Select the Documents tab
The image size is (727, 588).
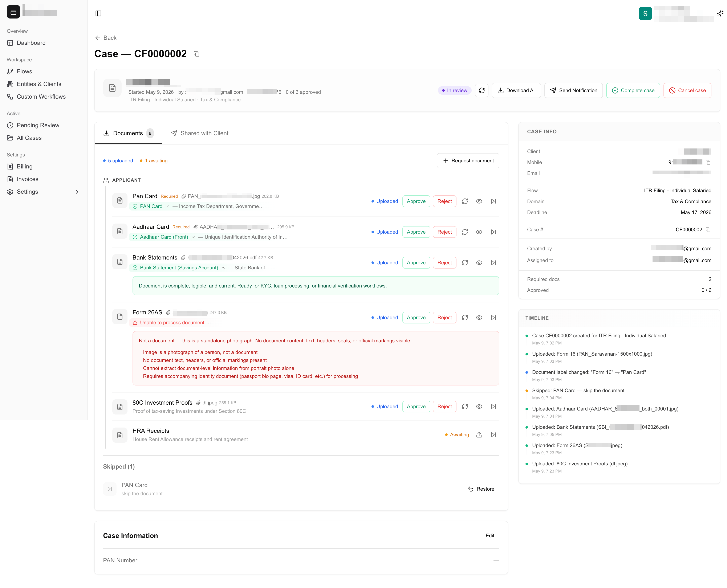click(x=128, y=133)
